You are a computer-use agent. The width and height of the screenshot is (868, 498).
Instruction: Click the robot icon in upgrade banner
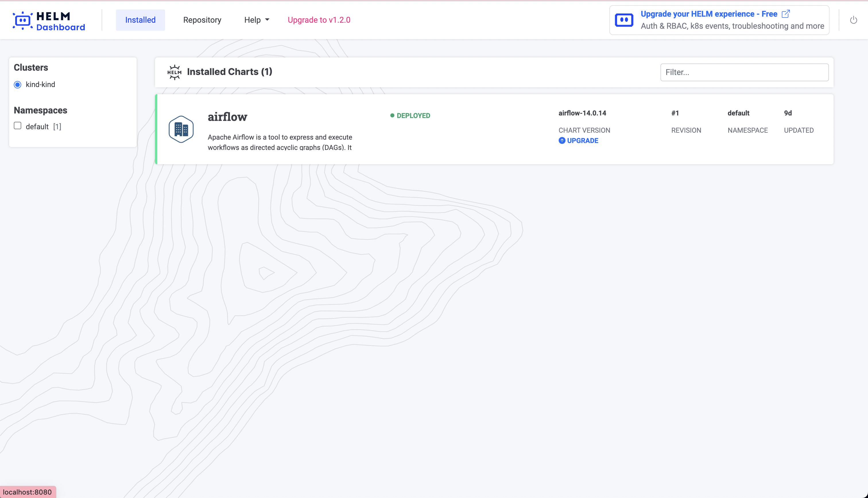coord(624,20)
